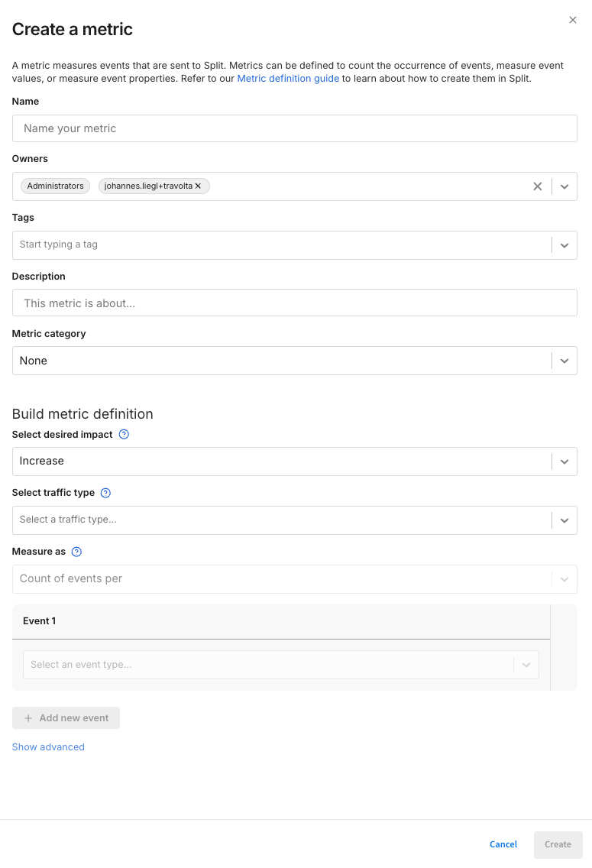Click the plus icon on Add new event
592x868 pixels.
click(29, 717)
